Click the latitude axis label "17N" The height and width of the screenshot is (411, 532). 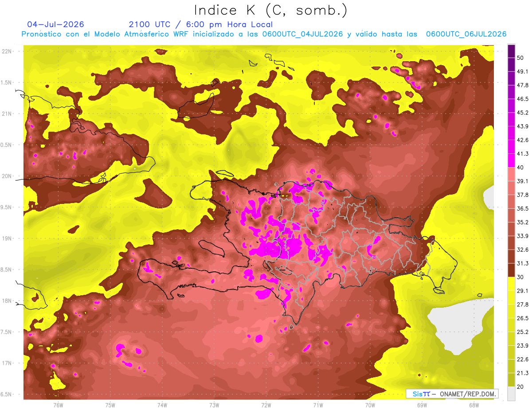[7, 363]
